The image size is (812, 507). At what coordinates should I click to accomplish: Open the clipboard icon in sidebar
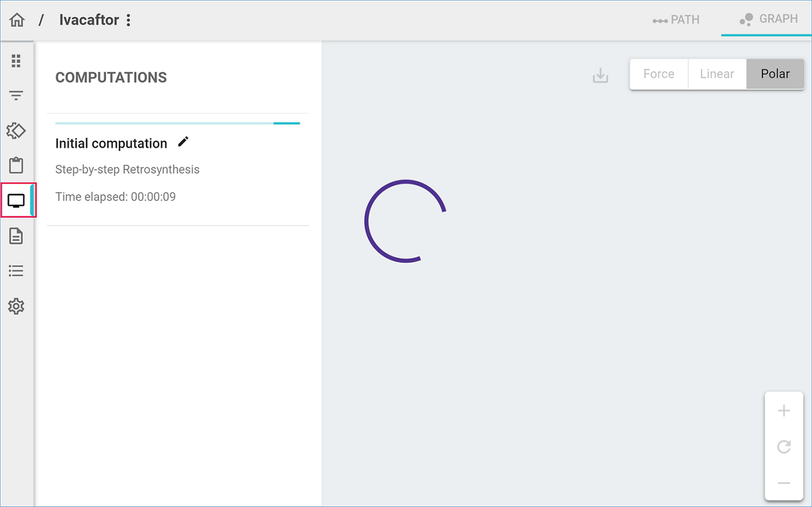click(x=16, y=166)
